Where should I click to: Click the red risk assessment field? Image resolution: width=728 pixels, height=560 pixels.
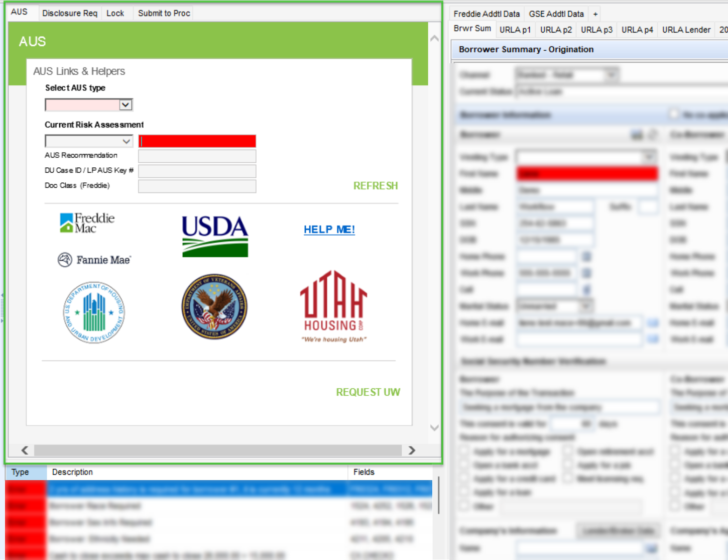(197, 141)
